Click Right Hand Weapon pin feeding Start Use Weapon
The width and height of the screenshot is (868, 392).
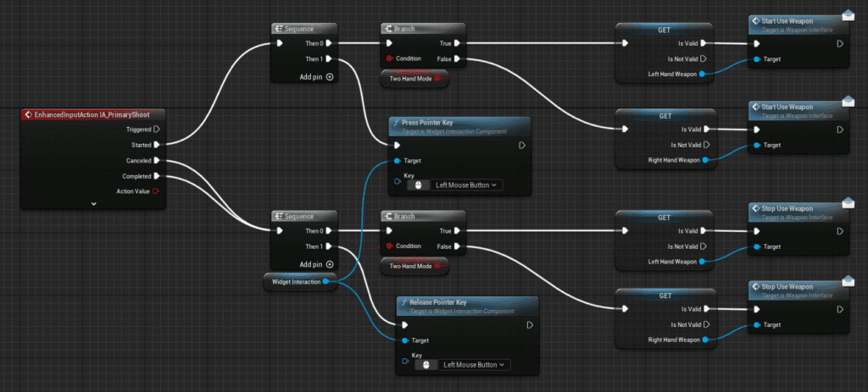pos(706,160)
